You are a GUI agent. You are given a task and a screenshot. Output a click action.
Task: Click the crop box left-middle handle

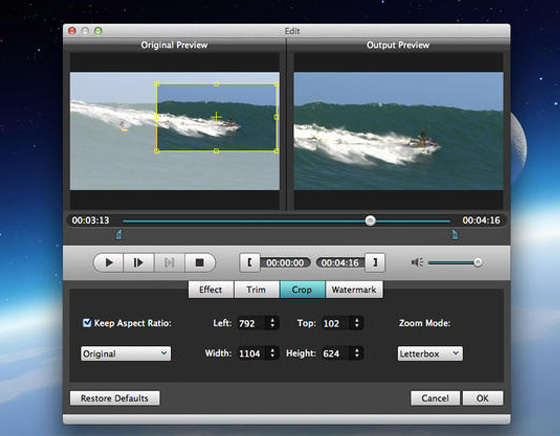point(156,117)
